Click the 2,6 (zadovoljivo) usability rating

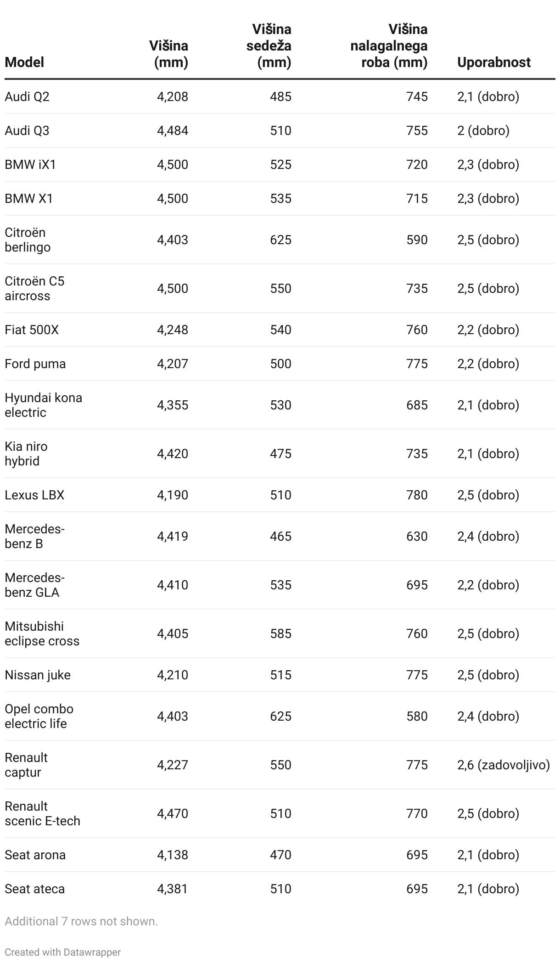point(504,765)
